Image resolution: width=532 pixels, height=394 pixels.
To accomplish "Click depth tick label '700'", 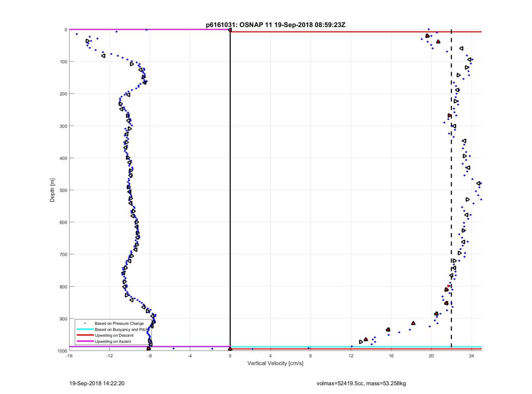I will (63, 254).
